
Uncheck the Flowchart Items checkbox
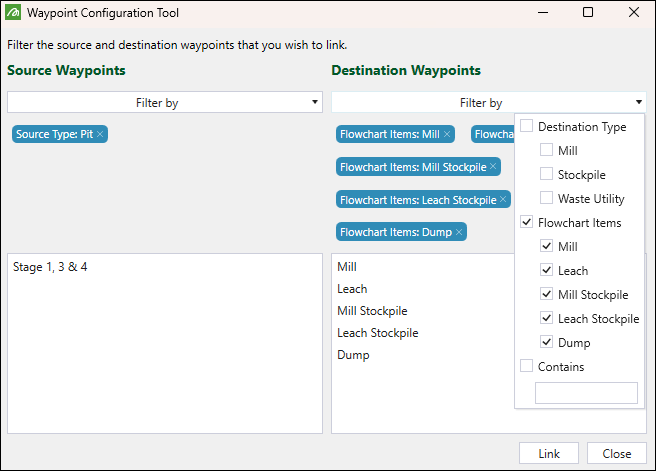pos(527,223)
